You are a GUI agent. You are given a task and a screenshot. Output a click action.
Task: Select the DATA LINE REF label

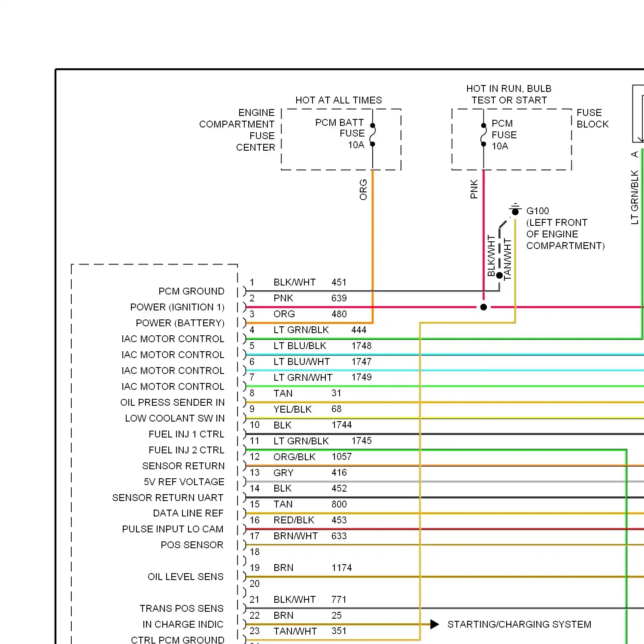pyautogui.click(x=188, y=513)
